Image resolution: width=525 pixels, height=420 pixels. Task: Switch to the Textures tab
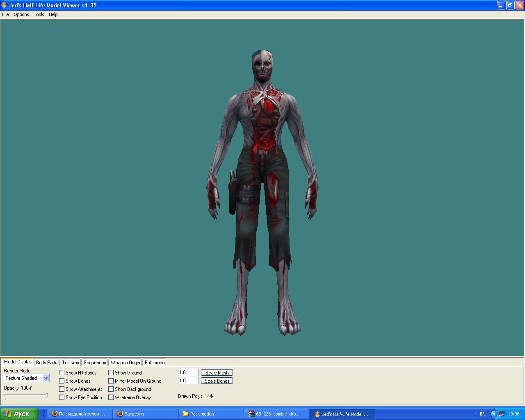click(71, 363)
